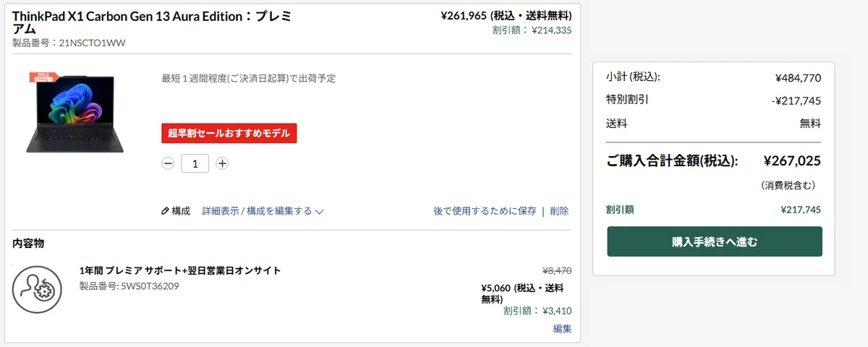Click 1年間 プレミア サポート+翌日営業日オンサイト title
Screen dimensions: 868x347
[180, 270]
